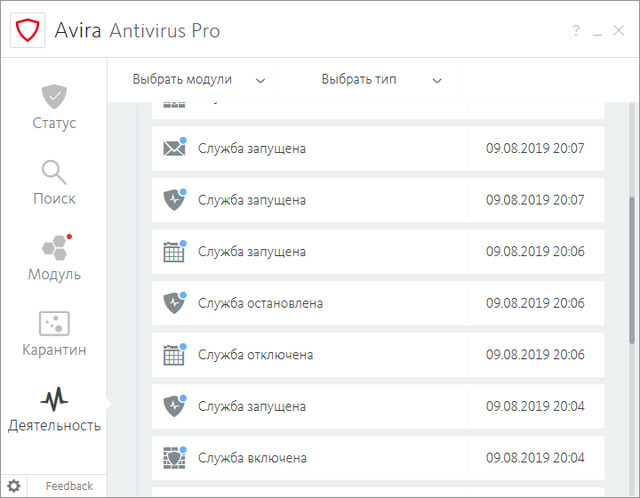Select the Деятельность tab
Image resolution: width=640 pixels, height=498 pixels.
point(54,410)
